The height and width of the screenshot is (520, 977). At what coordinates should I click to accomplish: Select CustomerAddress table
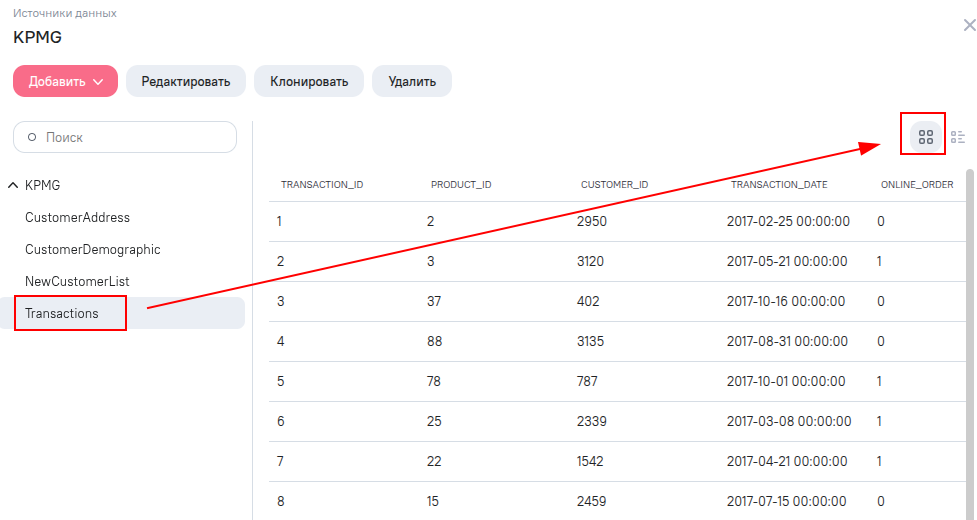click(77, 217)
